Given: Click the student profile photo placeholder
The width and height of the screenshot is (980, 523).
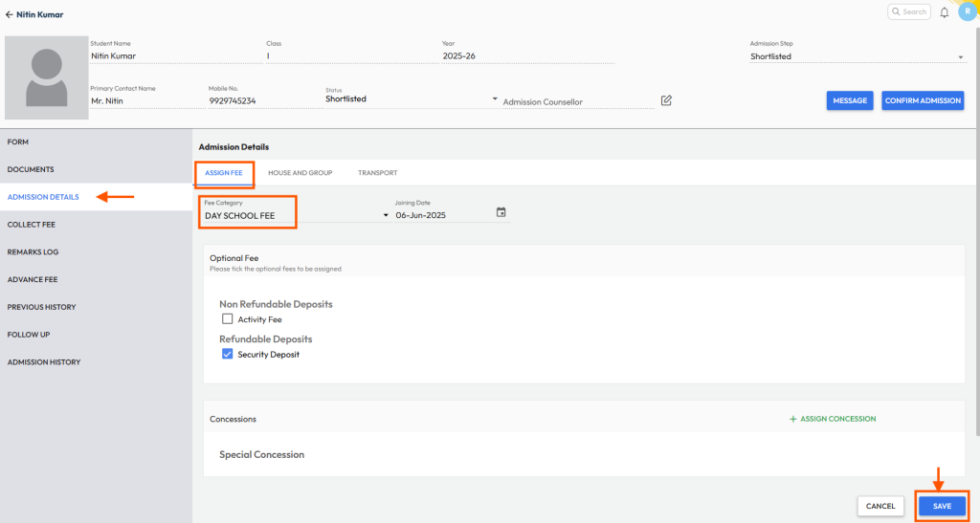Looking at the screenshot, I should pos(46,77).
